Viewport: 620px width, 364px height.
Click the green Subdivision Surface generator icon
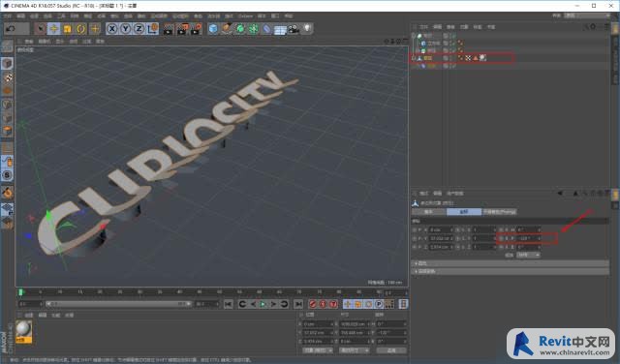[240, 28]
